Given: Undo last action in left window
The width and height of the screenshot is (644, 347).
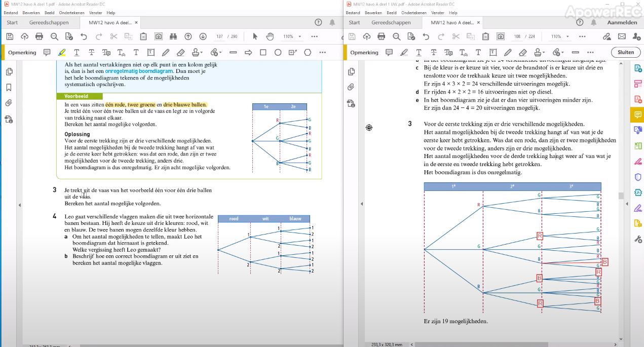Looking at the screenshot, I should (84, 36).
